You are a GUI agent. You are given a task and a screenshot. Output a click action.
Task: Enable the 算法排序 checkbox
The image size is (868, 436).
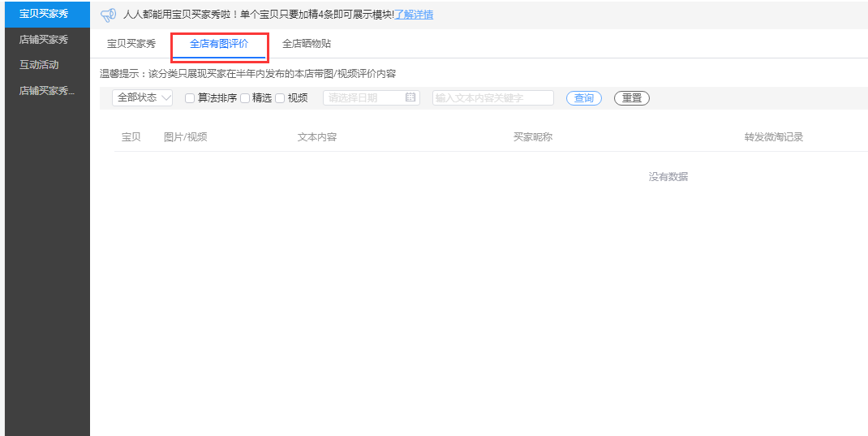[190, 98]
